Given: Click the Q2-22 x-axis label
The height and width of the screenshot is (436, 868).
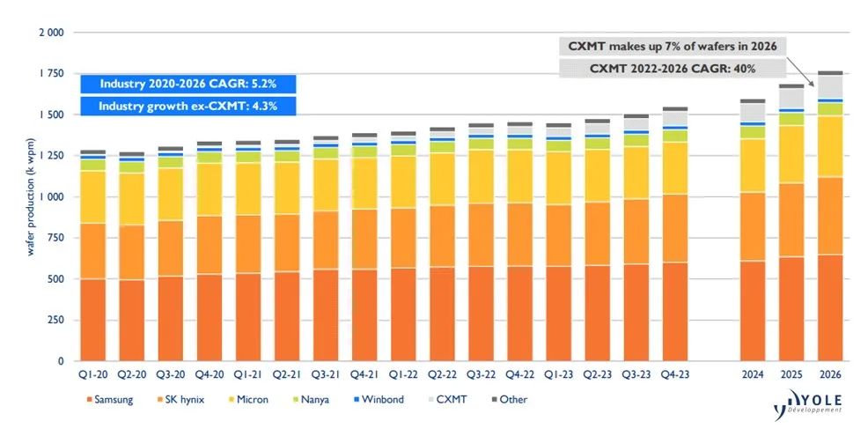Looking at the screenshot, I should [442, 374].
